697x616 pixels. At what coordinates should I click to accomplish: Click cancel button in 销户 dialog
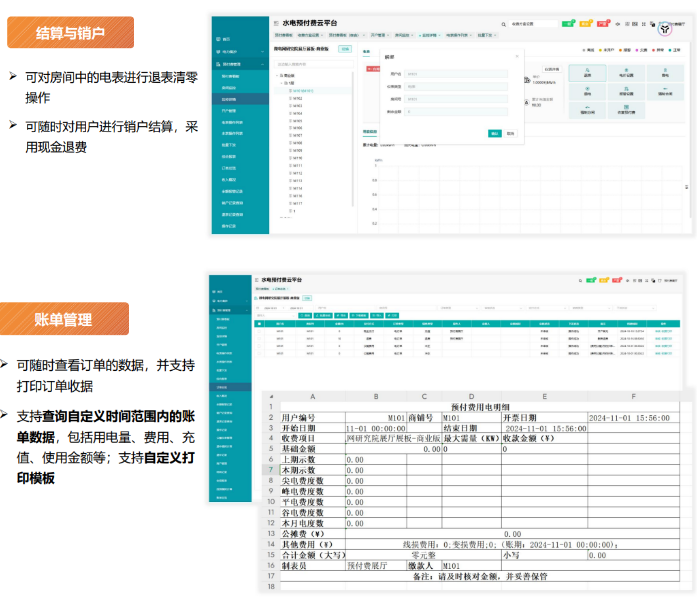coord(510,133)
